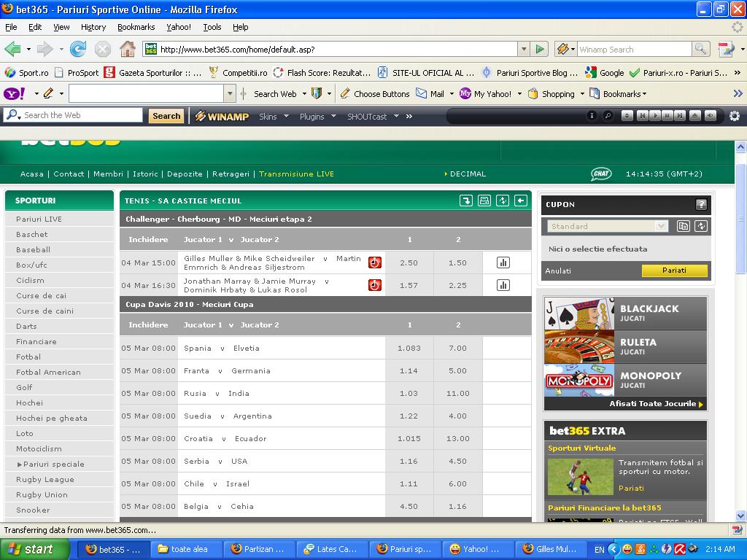Expand Yahoo search box dropdown arrow

pyautogui.click(x=230, y=94)
